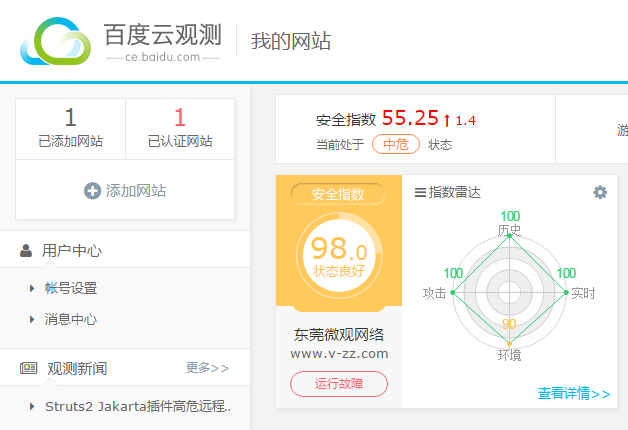Click the 状态良好 text in gauge
The width and height of the screenshot is (628, 430).
(339, 271)
